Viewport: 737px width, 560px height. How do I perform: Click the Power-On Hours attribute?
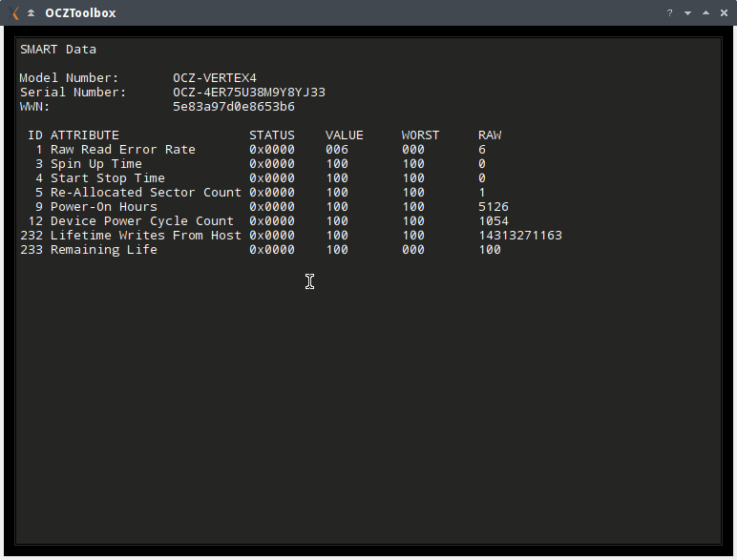[104, 207]
